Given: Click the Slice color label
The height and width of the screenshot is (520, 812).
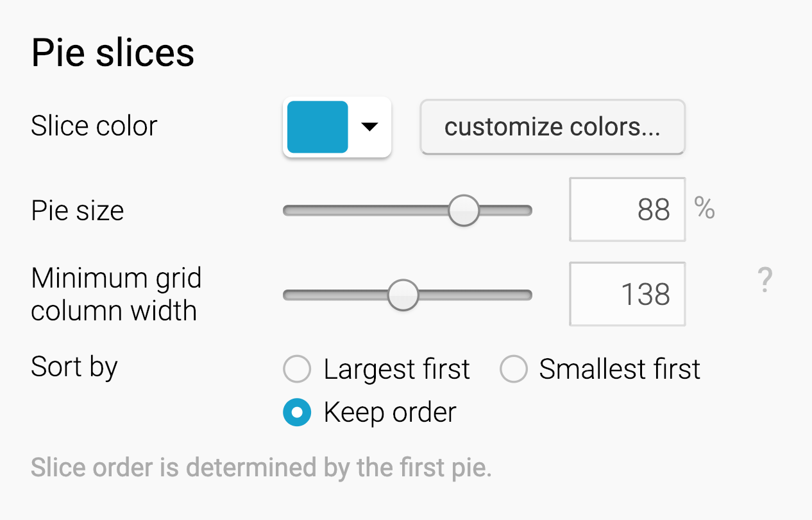Looking at the screenshot, I should click(x=94, y=126).
